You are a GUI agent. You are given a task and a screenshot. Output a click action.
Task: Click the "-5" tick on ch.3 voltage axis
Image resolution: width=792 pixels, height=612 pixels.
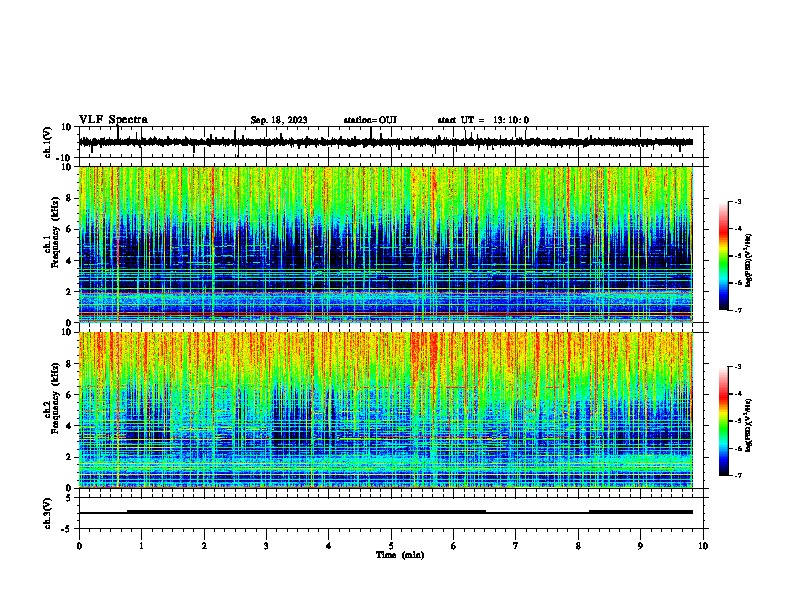67,529
